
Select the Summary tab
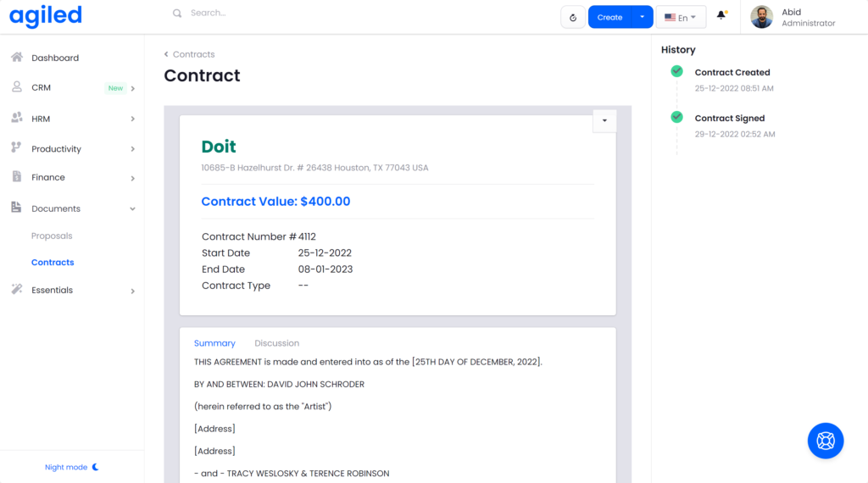point(214,343)
